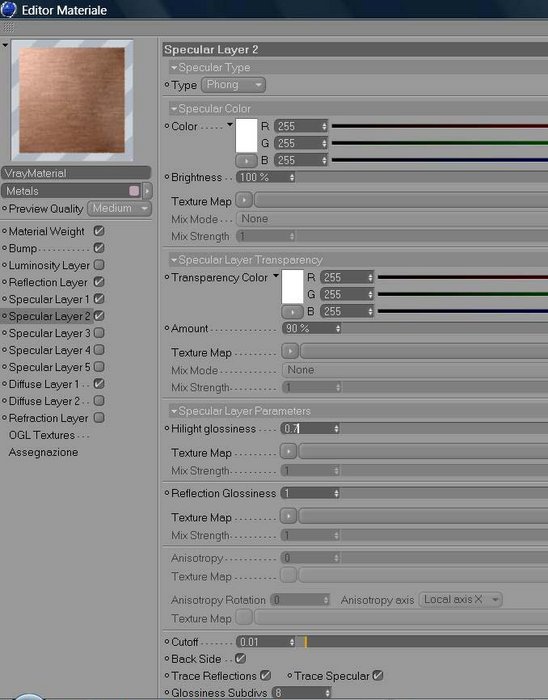
Task: Click the VrayMaterial name field
Action: pyautogui.click(x=76, y=173)
